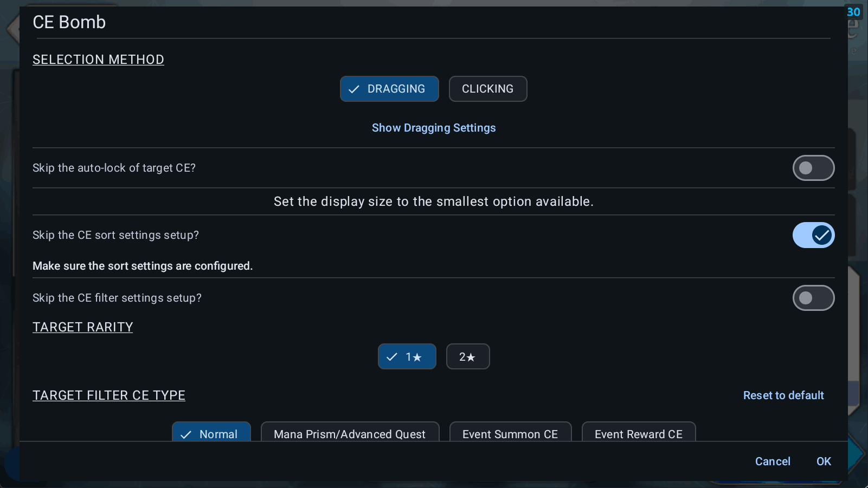The height and width of the screenshot is (488, 868).
Task: Open the Show Dragging Settings link
Action: [434, 128]
